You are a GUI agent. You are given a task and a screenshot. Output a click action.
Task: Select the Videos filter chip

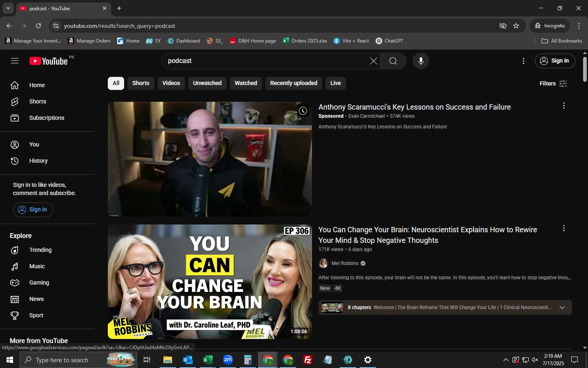click(x=171, y=83)
